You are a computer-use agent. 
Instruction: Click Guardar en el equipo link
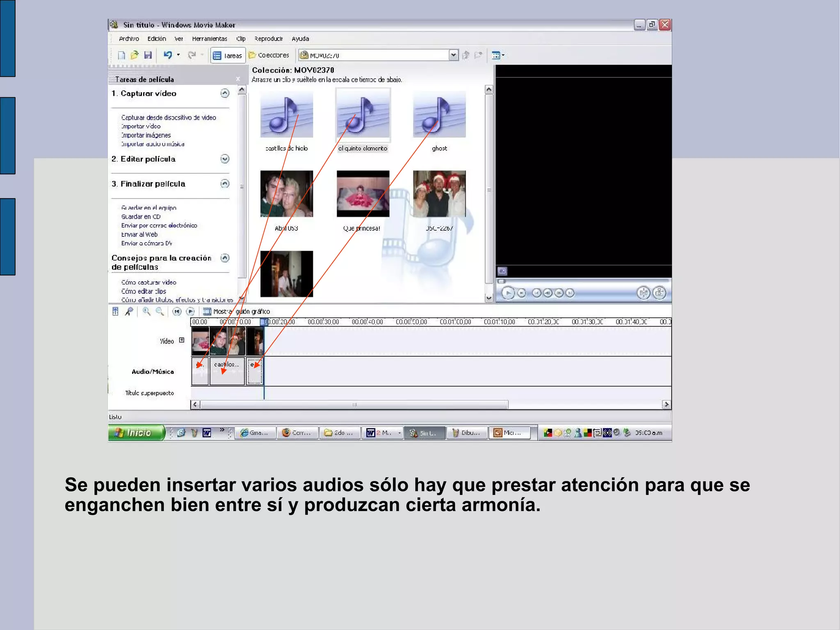click(149, 208)
